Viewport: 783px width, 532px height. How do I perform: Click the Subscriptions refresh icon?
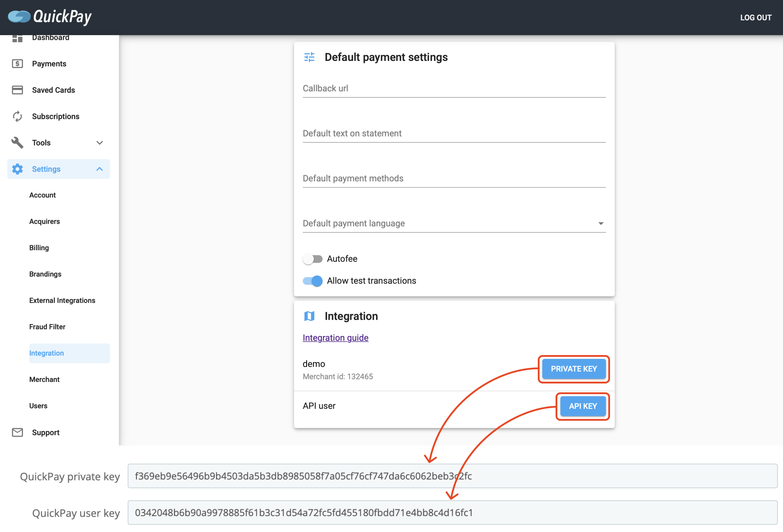pos(17,116)
